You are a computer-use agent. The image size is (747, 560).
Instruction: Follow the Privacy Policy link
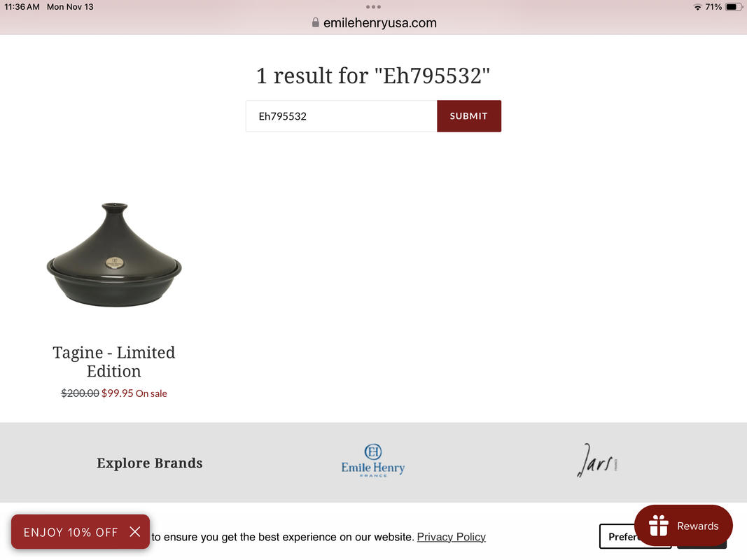[451, 537]
